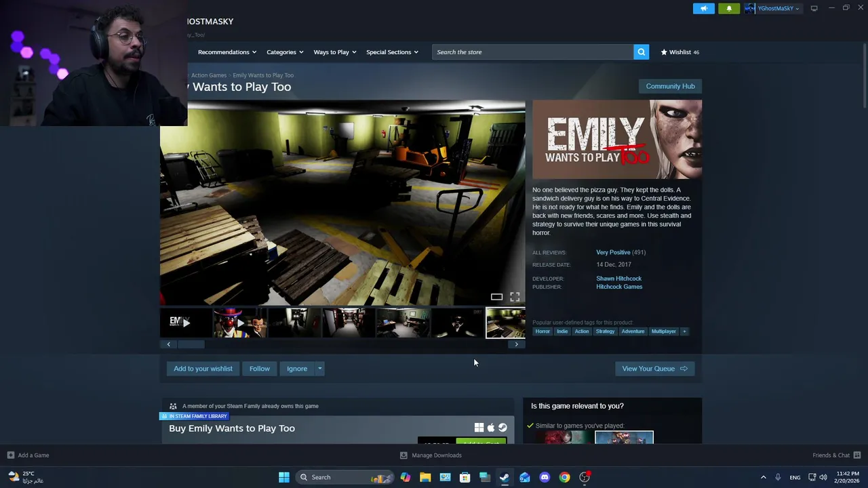Click the SteamOS platform icon

(502, 428)
